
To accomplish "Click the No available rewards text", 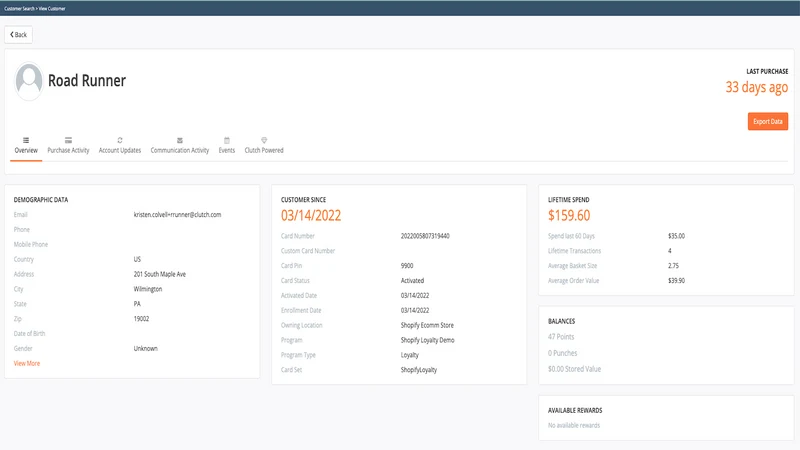I will 574,425.
